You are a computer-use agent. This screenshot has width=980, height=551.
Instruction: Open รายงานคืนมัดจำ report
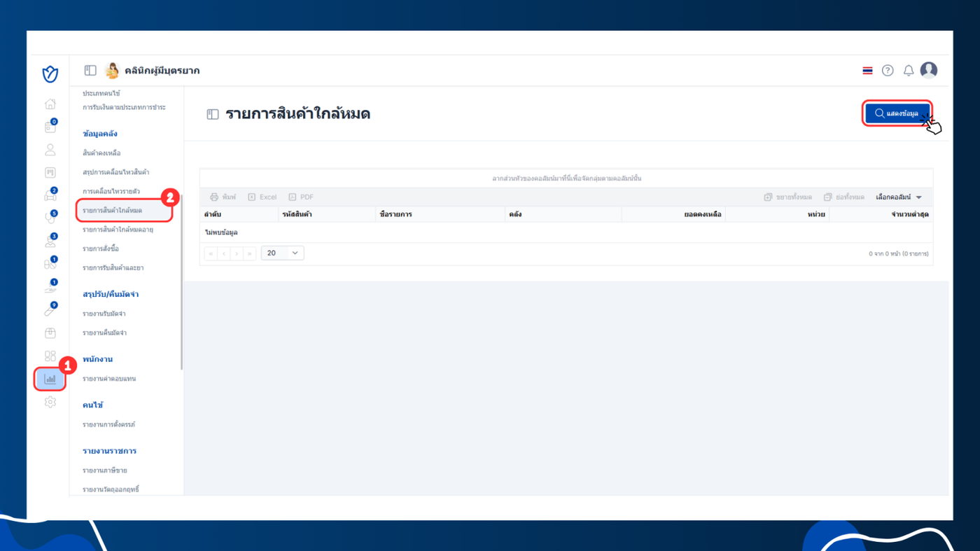104,333
